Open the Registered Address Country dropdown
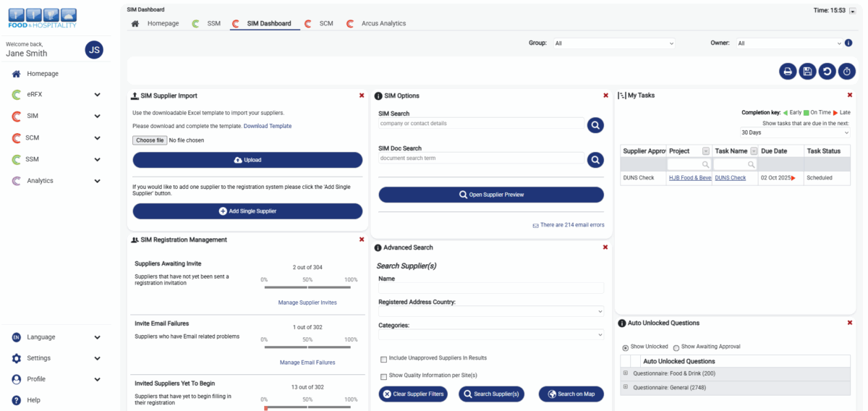The width and height of the screenshot is (868, 411). [491, 311]
